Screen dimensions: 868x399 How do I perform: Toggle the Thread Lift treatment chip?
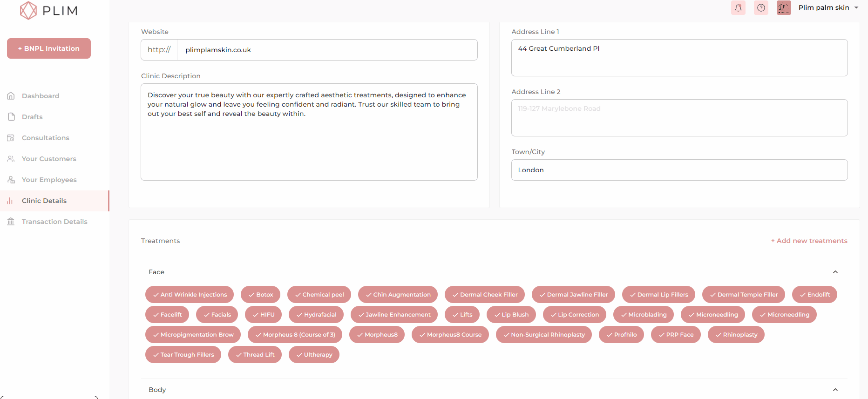[255, 355]
